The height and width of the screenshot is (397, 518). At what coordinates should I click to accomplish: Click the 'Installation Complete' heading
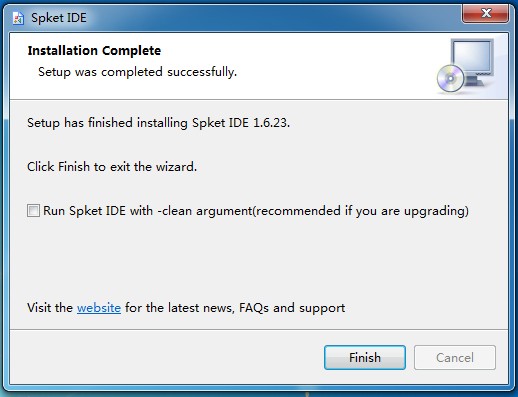coord(94,51)
